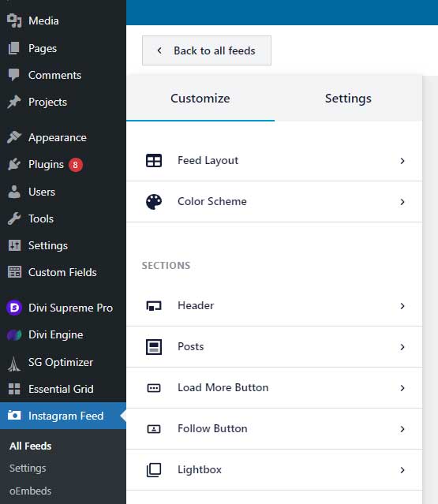
Task: Click the Feed Layout grid icon
Action: coord(154,161)
